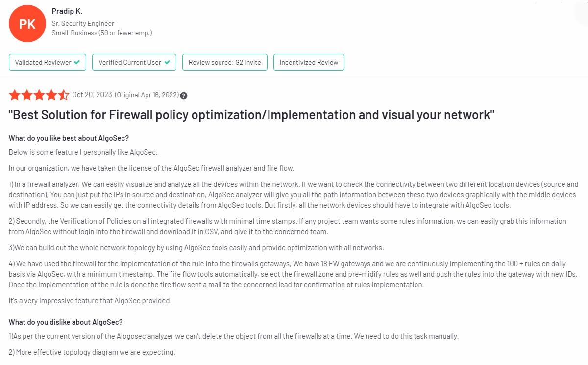Click the paragraph starting In our organization
Image resolution: width=588 pixels, height=365 pixels.
151,168
